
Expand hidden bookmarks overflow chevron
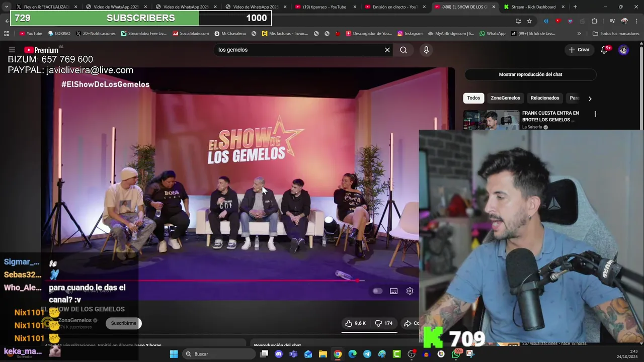pos(579,34)
